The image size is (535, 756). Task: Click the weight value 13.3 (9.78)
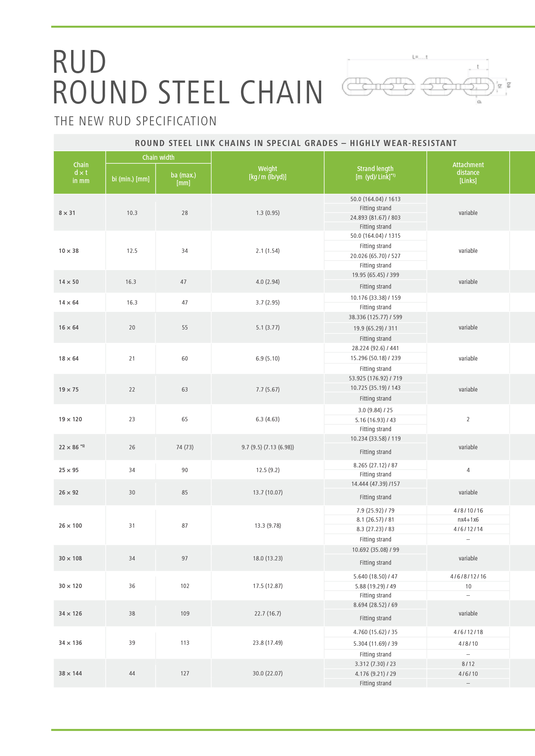click(x=267, y=526)
